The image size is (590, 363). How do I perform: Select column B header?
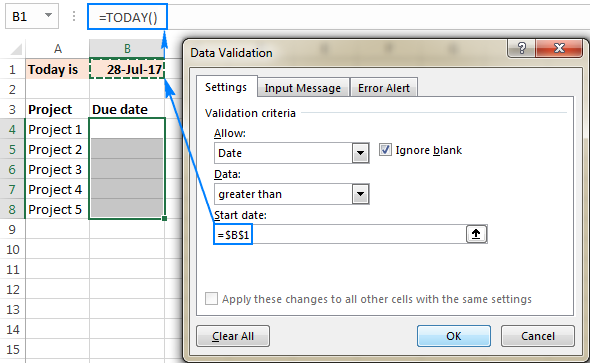[127, 49]
